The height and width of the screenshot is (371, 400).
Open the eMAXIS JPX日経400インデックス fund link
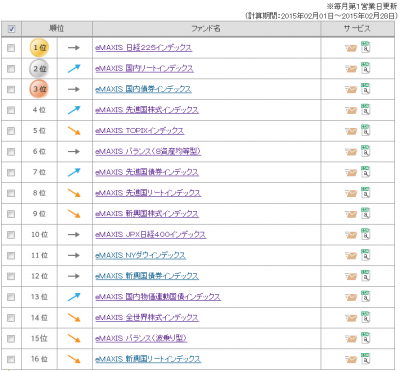(151, 234)
